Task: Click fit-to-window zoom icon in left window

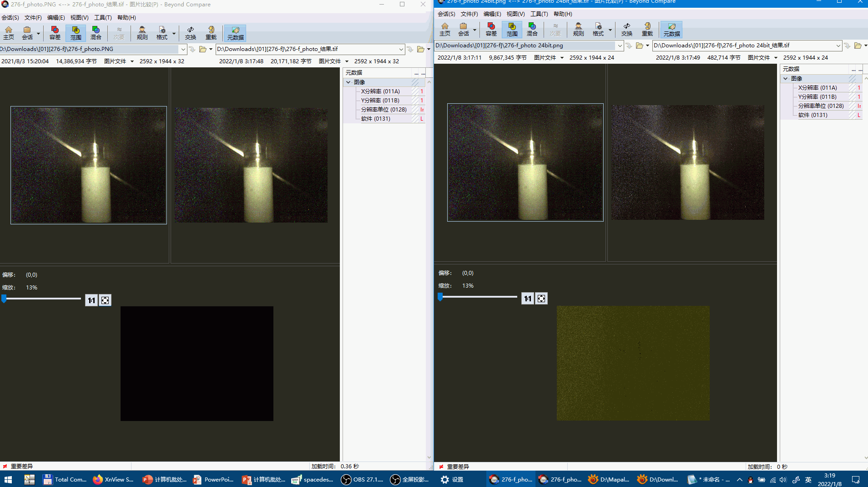Action: coord(105,300)
